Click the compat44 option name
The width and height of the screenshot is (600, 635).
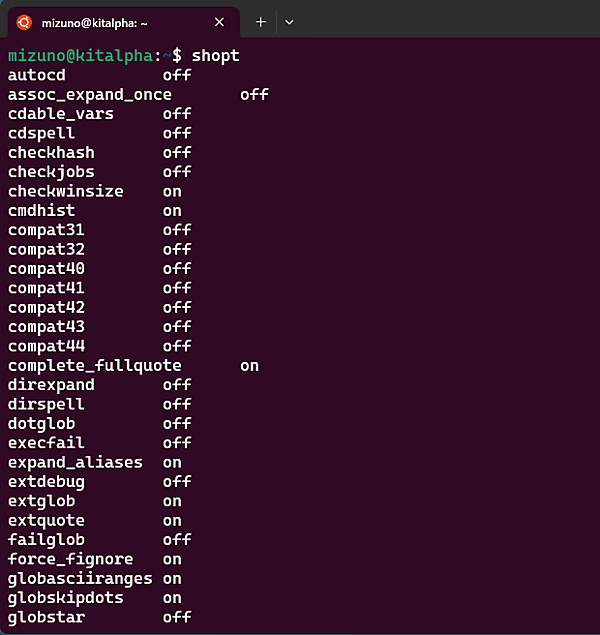click(x=47, y=346)
